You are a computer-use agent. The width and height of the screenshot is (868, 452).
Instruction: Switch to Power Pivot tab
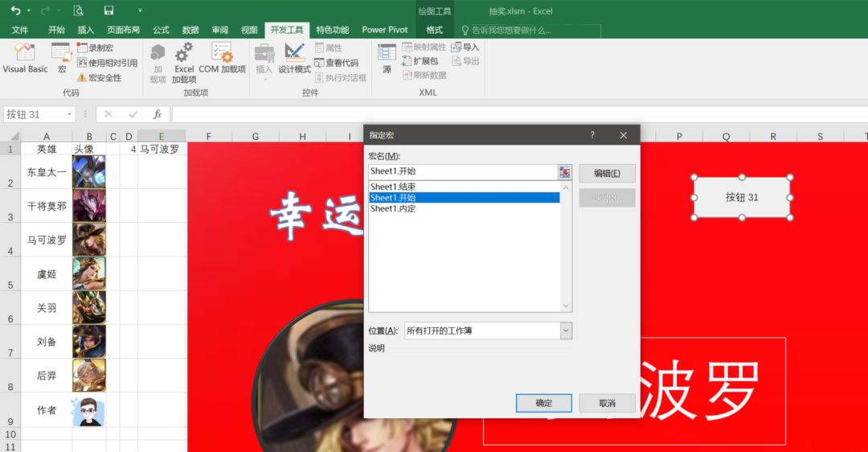coord(385,30)
